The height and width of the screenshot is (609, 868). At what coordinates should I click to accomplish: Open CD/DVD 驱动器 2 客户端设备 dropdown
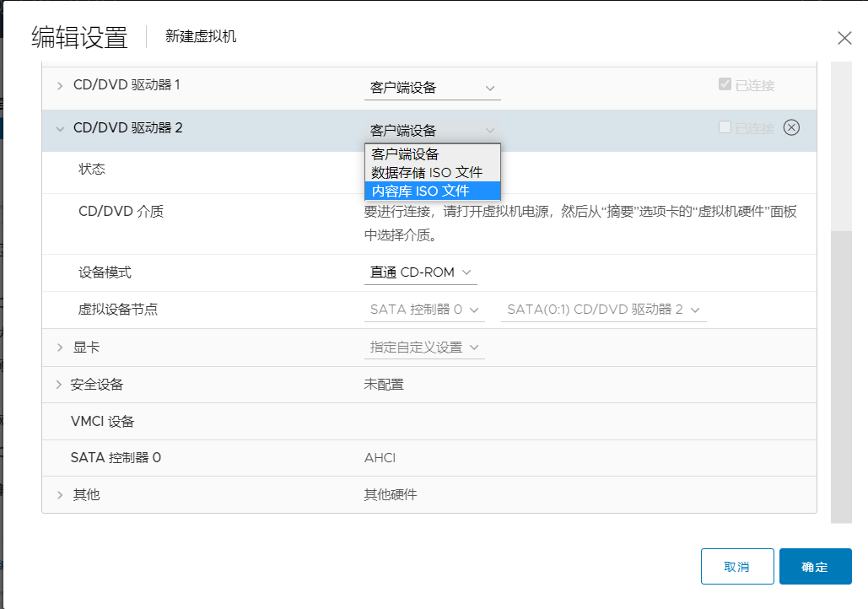(433, 131)
